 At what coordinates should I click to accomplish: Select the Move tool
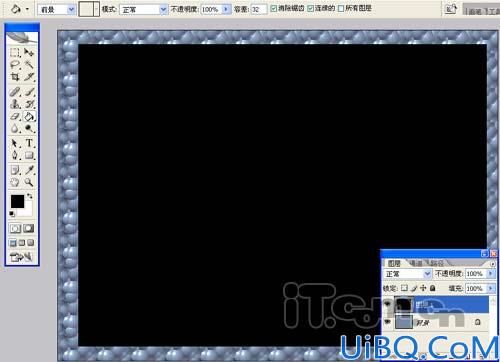click(29, 52)
